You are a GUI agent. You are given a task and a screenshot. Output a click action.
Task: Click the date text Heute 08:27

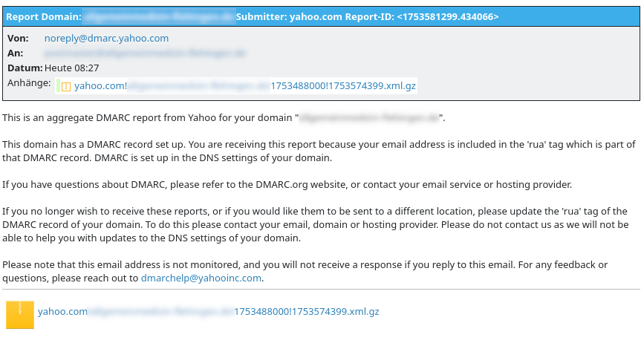[x=72, y=68]
